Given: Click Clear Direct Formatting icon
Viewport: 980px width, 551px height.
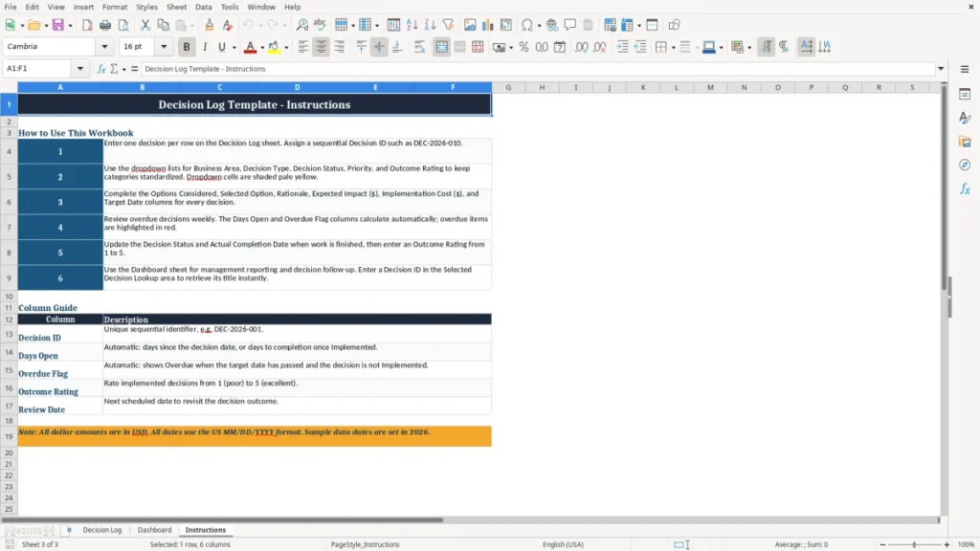Looking at the screenshot, I should (228, 25).
